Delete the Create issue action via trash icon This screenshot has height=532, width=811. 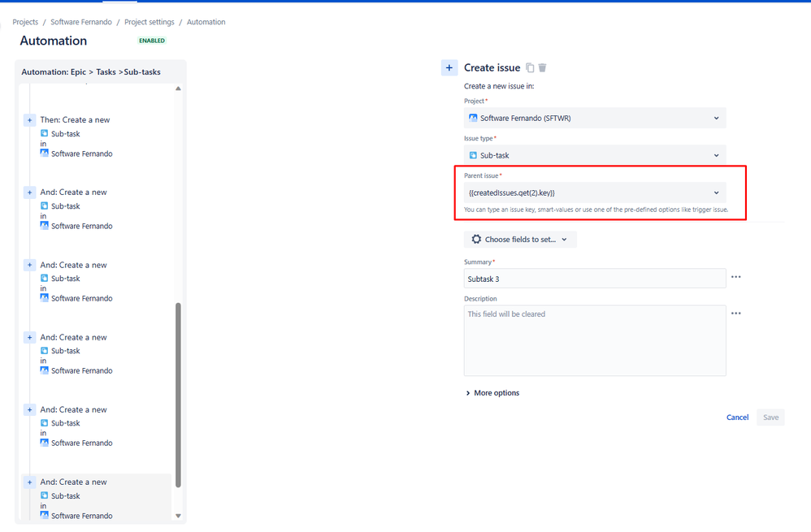[x=542, y=67]
